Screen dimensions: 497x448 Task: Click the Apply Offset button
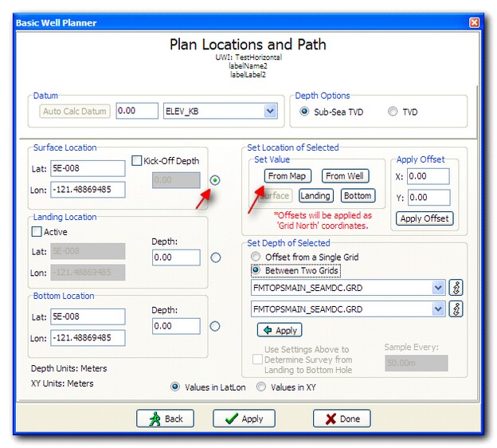425,218
